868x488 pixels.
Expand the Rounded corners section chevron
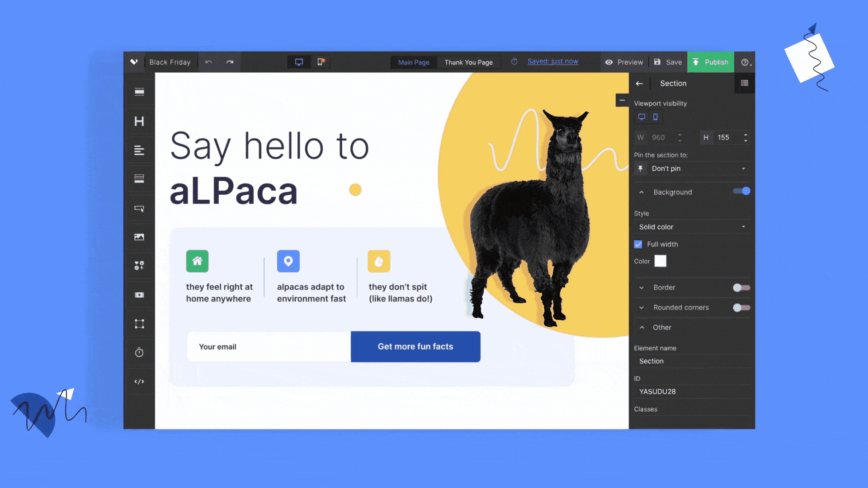pos(641,308)
